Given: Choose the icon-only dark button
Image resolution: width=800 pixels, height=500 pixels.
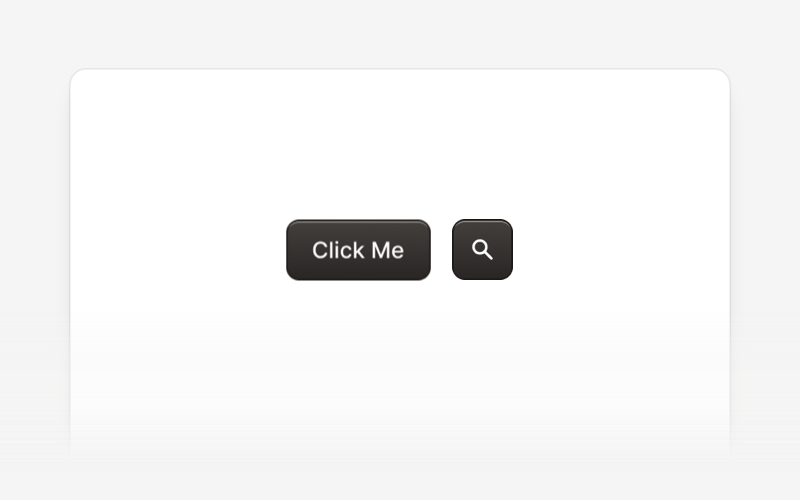Looking at the screenshot, I should pos(482,249).
